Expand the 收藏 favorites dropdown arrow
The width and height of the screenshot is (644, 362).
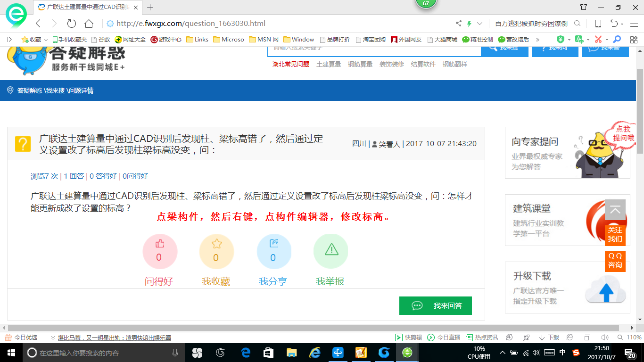click(x=46, y=40)
